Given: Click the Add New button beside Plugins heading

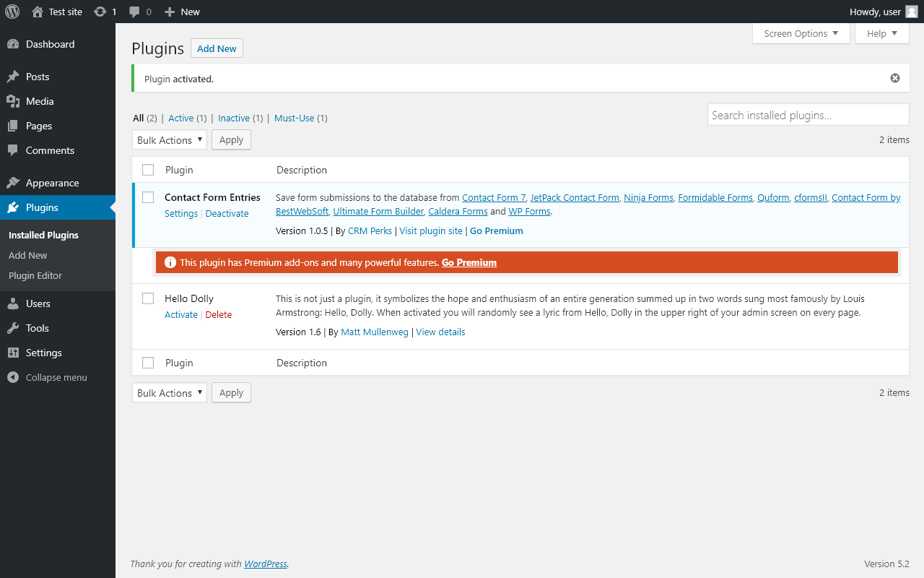Looking at the screenshot, I should 217,48.
